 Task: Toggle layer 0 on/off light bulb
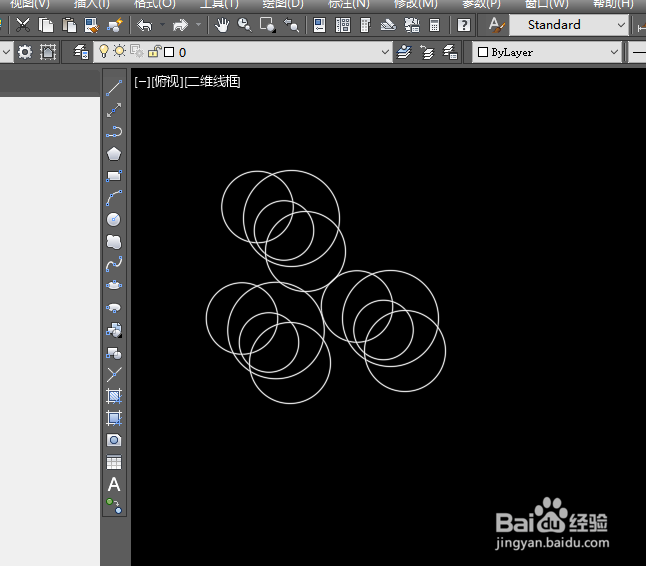[104, 51]
